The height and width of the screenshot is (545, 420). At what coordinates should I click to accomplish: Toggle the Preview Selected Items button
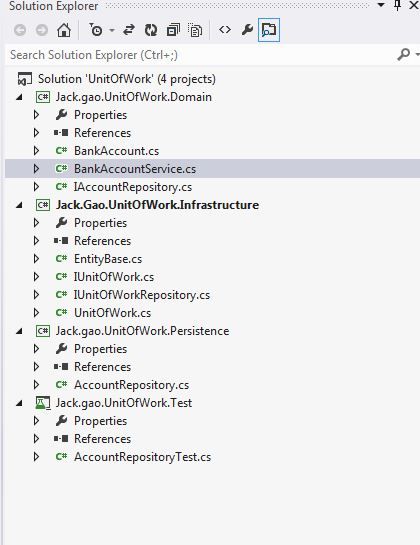point(269,30)
